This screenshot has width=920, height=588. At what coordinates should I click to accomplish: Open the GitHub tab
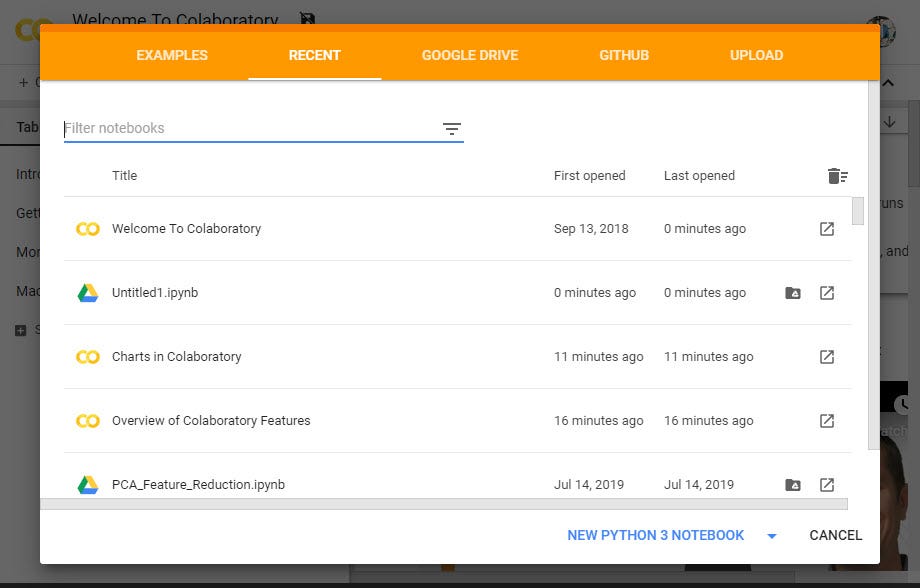click(624, 55)
